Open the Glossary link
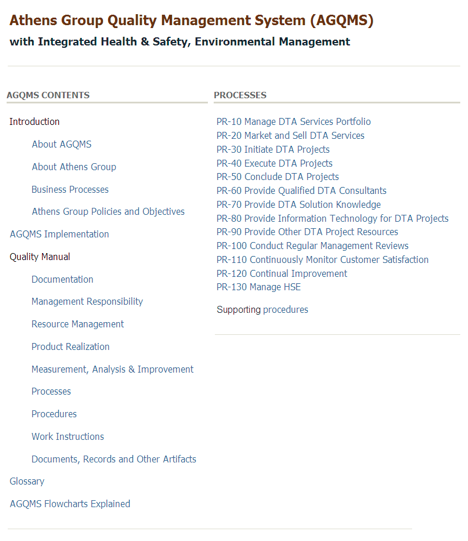468x541 pixels. click(27, 481)
